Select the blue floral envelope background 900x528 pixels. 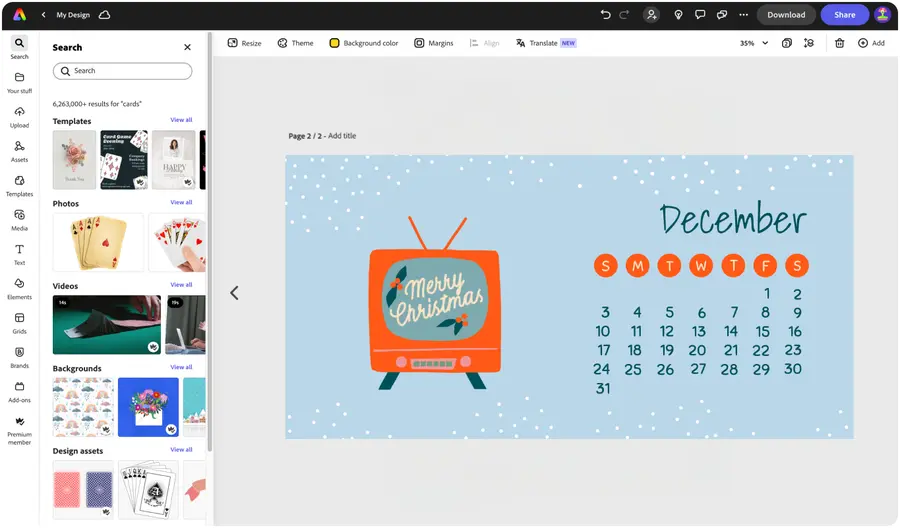pos(148,407)
